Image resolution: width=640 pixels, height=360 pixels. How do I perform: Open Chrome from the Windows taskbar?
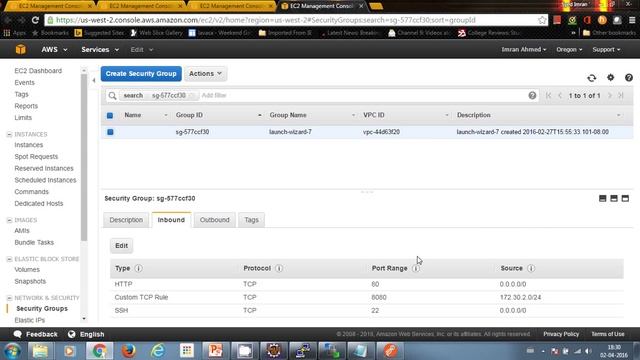click(x=99, y=351)
